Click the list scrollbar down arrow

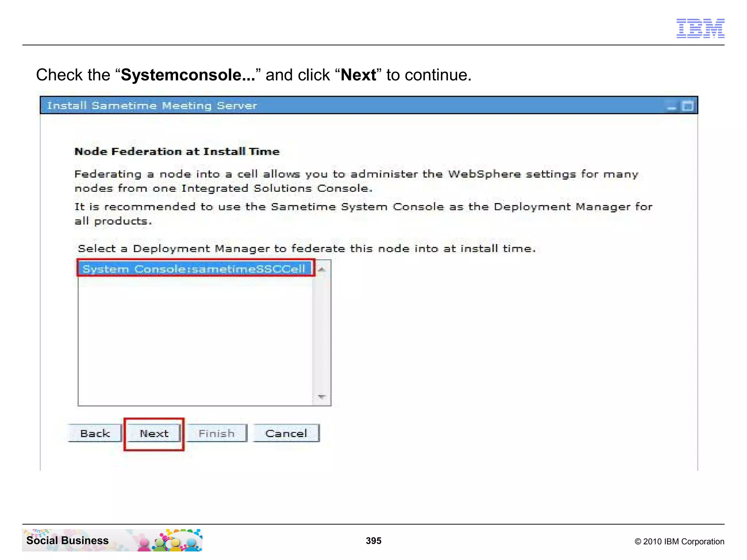pos(322,396)
